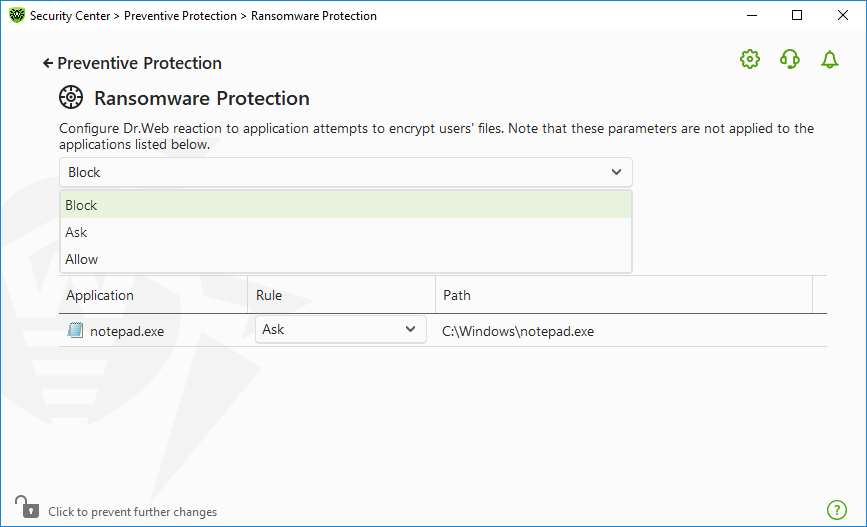
Task: Select Allow from the dropdown list
Action: (346, 259)
